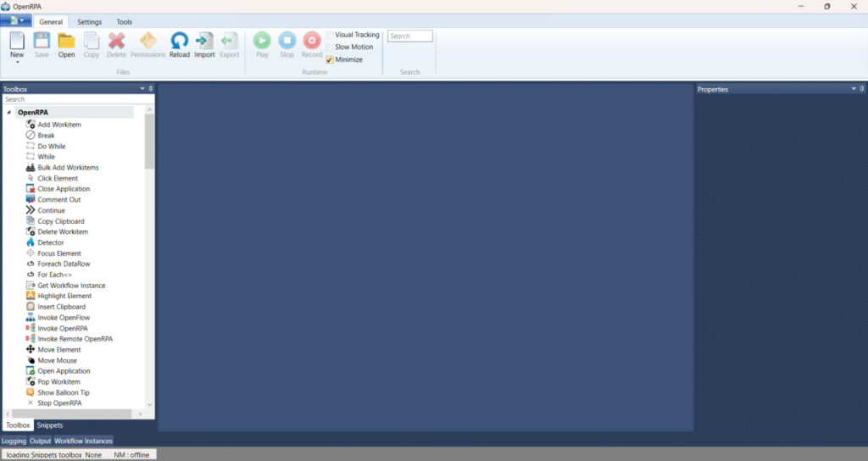Select Bulk Add Workitems activity
This screenshot has width=868, height=461.
pyautogui.click(x=62, y=167)
